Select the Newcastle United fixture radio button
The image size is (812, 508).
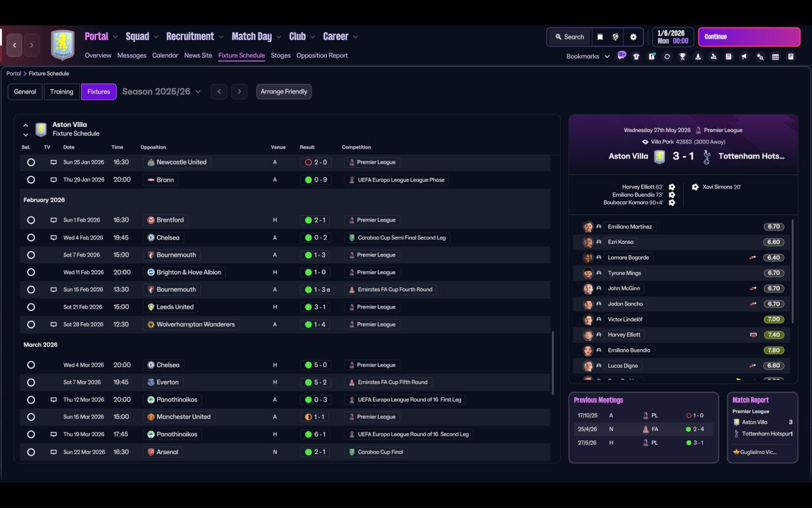[x=31, y=162]
